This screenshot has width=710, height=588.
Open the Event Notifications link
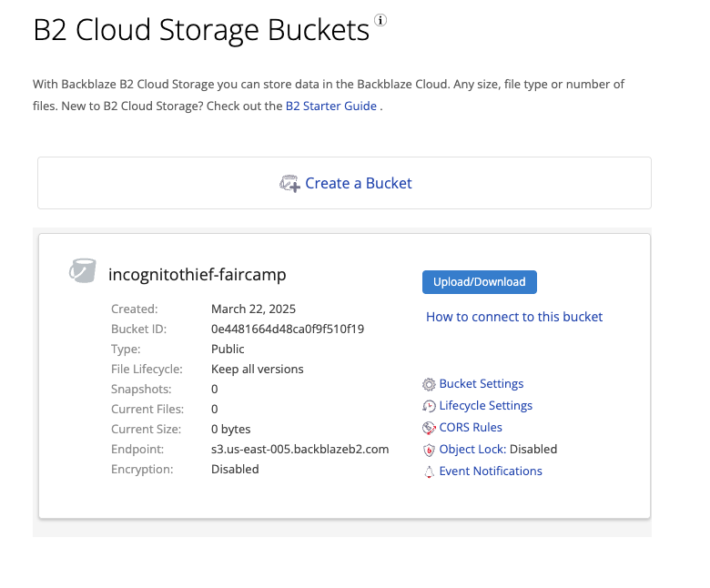click(491, 471)
